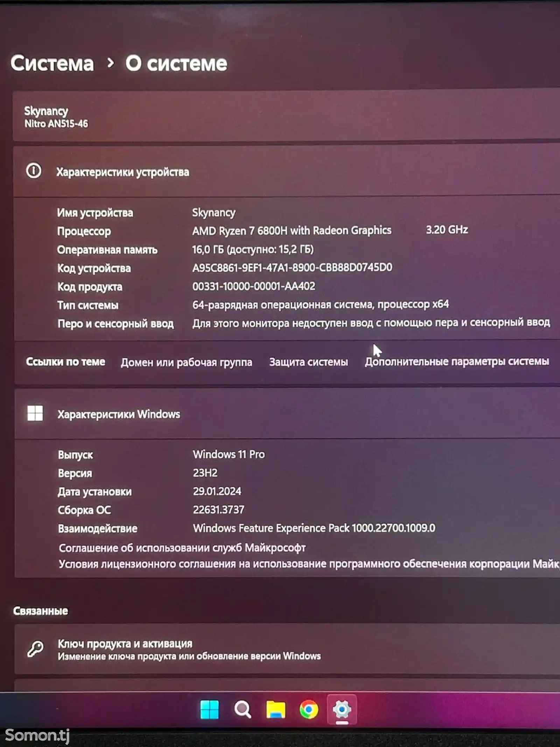Click Взаимодействие label

pos(98,528)
